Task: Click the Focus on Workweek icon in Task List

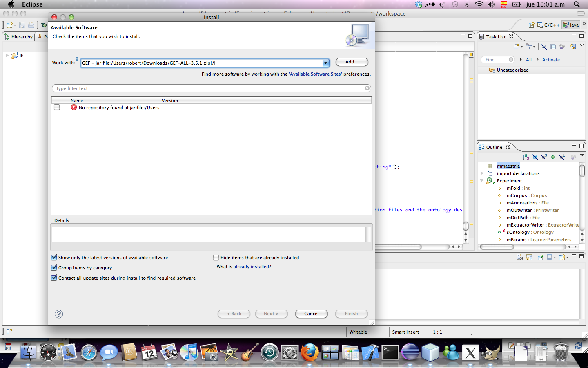Action: pyautogui.click(x=562, y=47)
